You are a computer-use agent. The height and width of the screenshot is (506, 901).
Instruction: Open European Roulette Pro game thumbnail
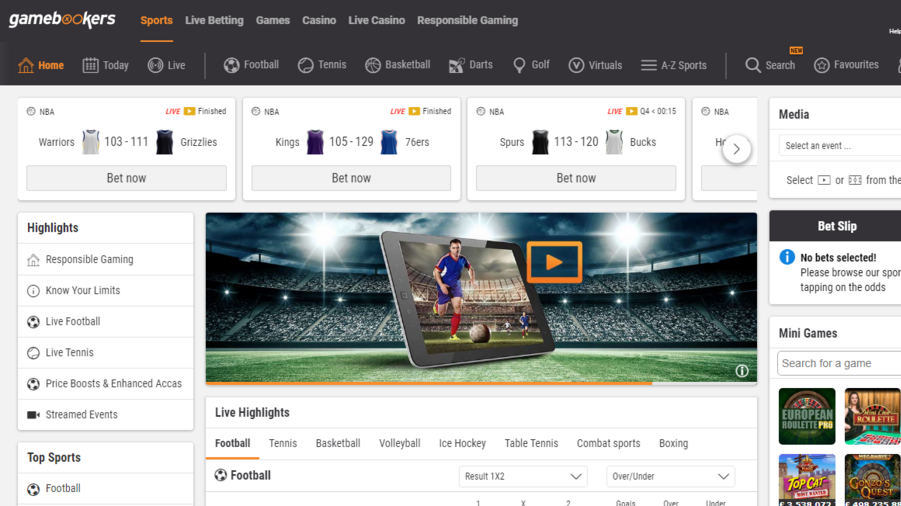pos(806,416)
